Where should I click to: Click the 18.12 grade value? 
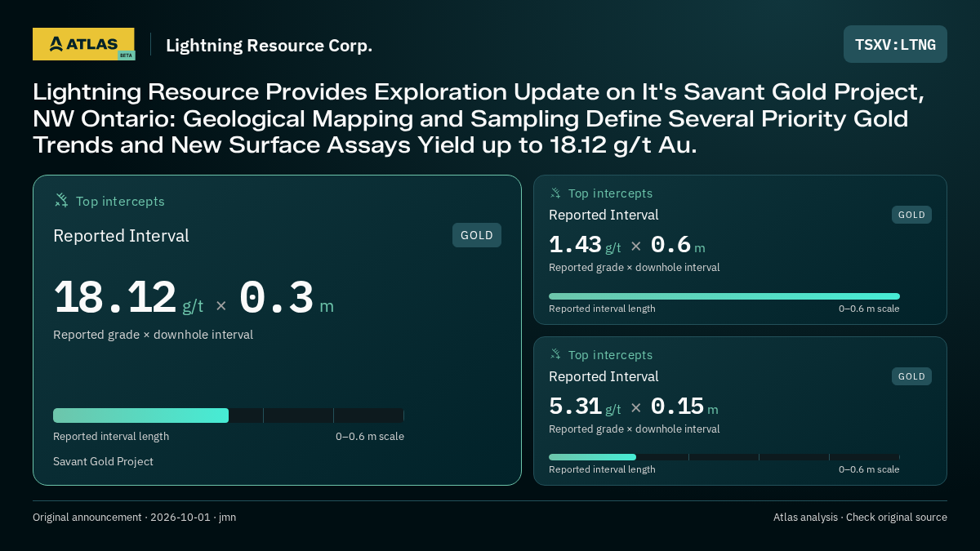point(115,297)
